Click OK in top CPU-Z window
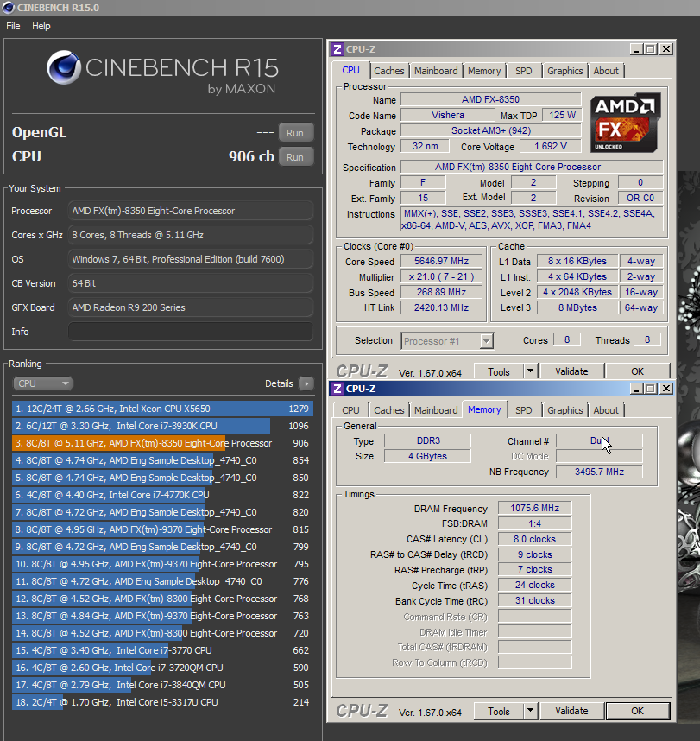 pos(637,371)
